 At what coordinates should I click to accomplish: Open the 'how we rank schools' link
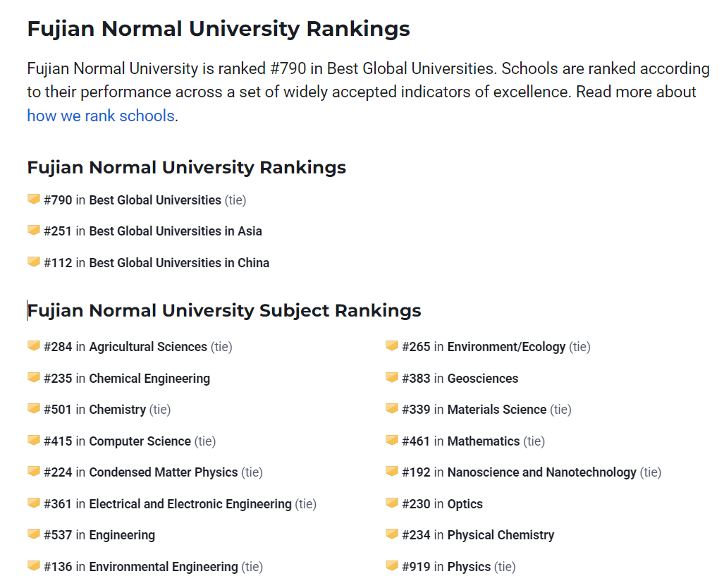[x=101, y=116]
